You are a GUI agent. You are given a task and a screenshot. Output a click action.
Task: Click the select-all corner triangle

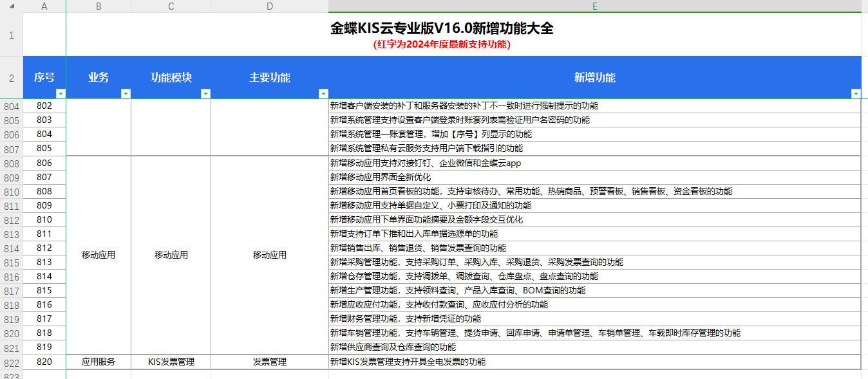(11, 6)
